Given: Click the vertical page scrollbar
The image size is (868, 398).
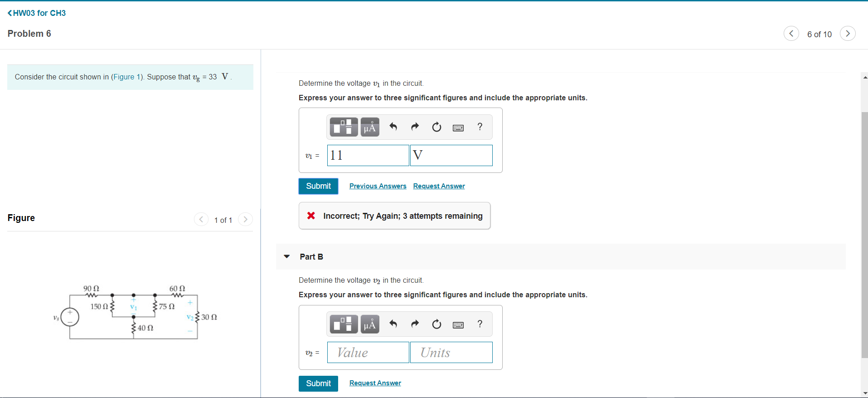Looking at the screenshot, I should coord(865,235).
